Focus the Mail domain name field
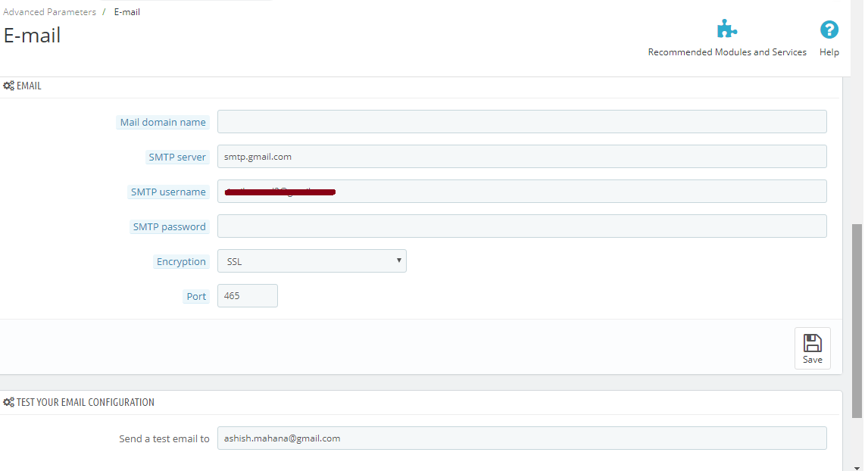 (522, 122)
